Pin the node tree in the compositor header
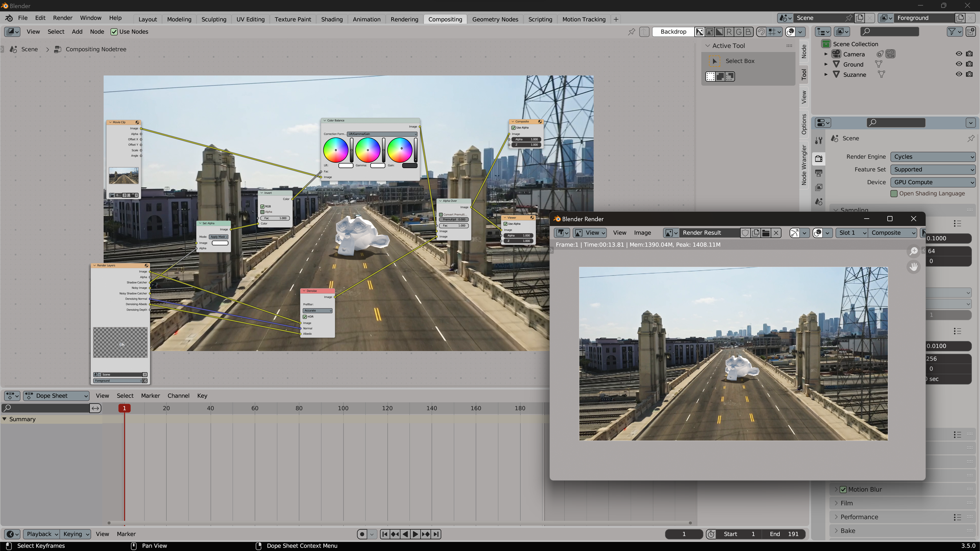 click(632, 32)
